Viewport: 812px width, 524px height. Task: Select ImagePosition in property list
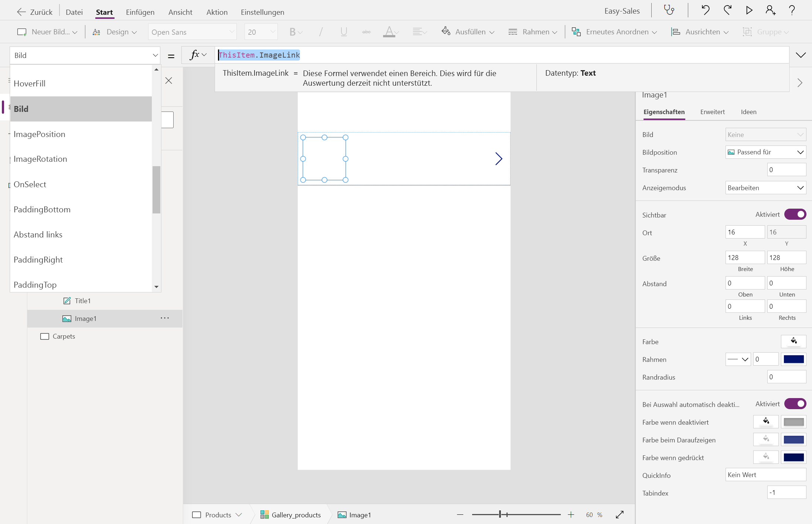pos(40,134)
